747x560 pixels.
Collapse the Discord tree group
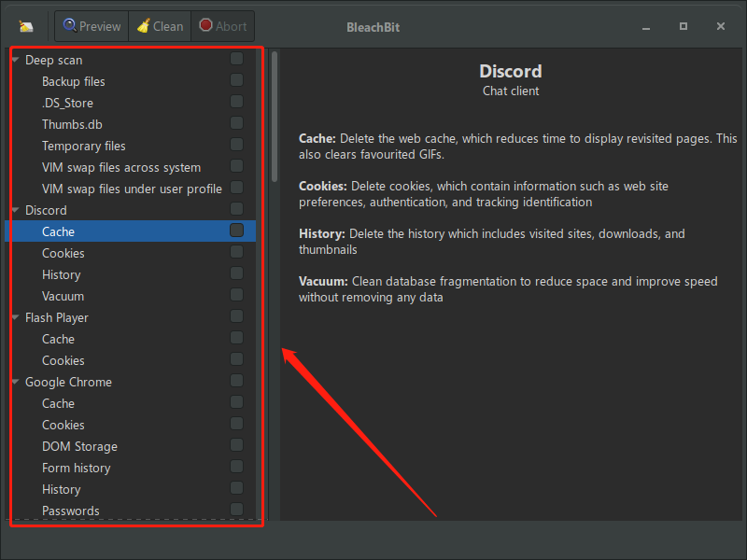coord(15,211)
